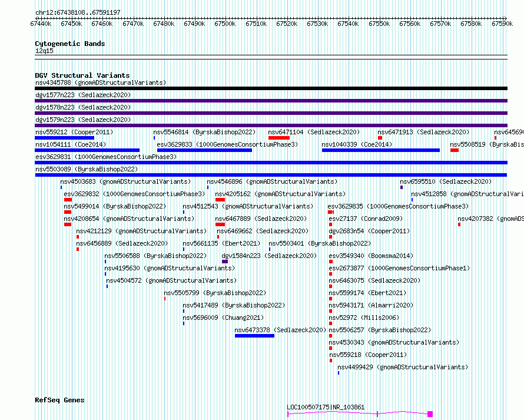Click the magenta LOC100507175 gene exon block
524x420 pixels.
[x=430, y=414]
